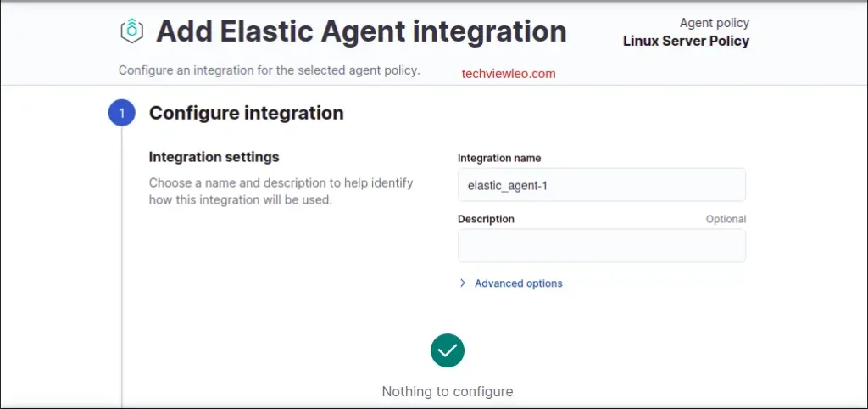Select the Linux Server Policy name

686,41
